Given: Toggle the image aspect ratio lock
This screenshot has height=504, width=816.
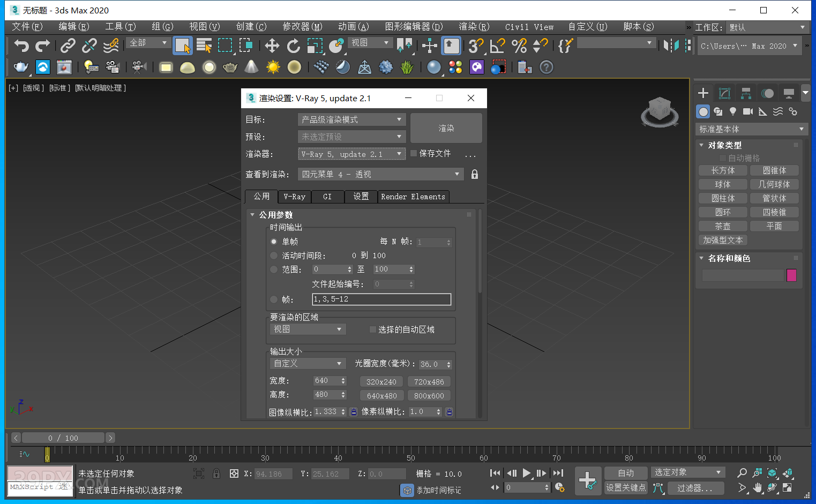Looking at the screenshot, I should coord(354,412).
